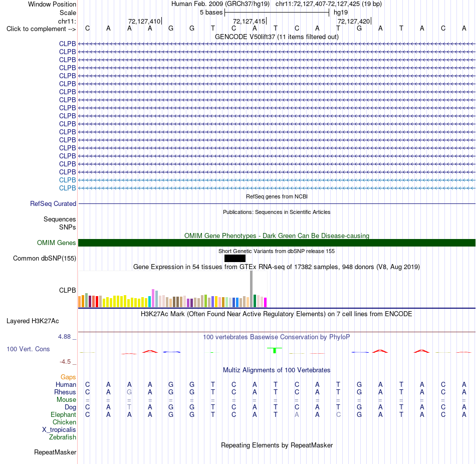476x464 pixels.
Task: Click the CLPB label beside GTEx chart
Action: point(68,290)
